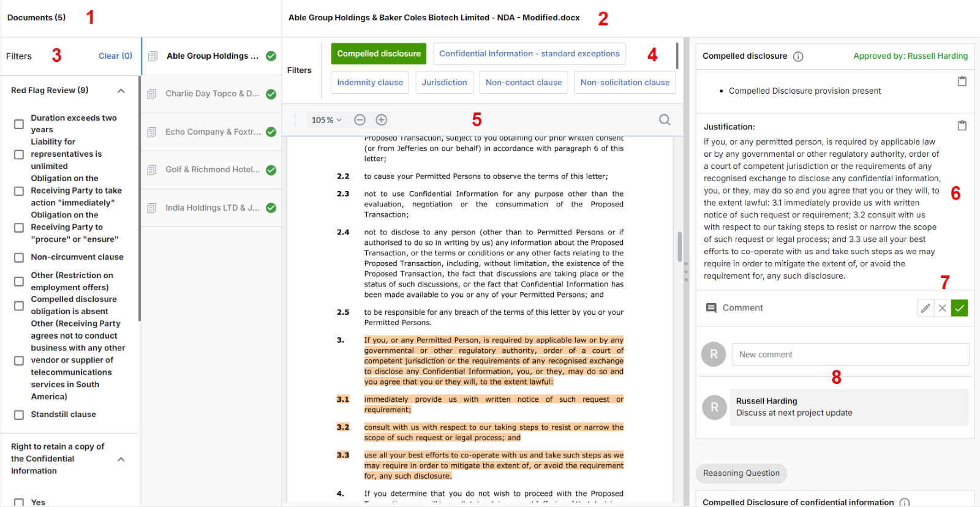Tick the "procure" or "ensure" obligation checkbox

[19, 228]
